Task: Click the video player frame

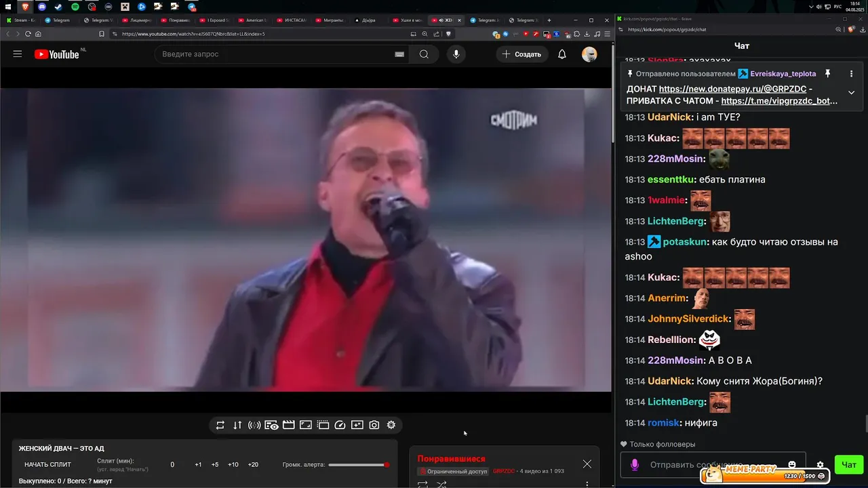Action: pos(306,239)
